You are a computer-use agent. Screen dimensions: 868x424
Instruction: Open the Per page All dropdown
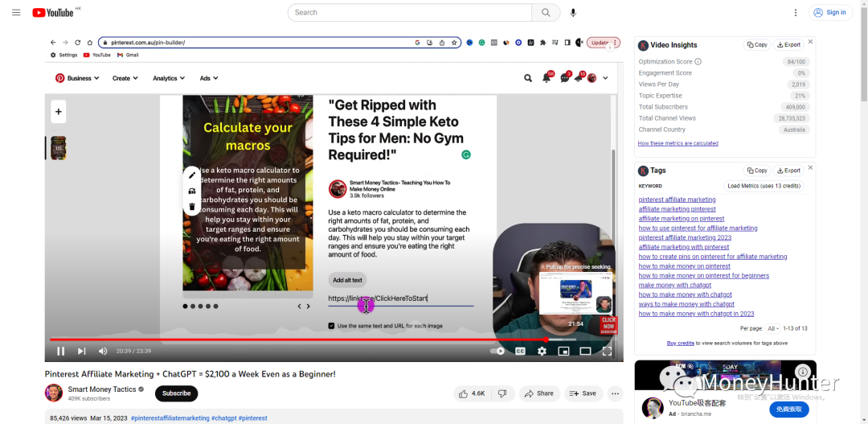[x=773, y=328]
